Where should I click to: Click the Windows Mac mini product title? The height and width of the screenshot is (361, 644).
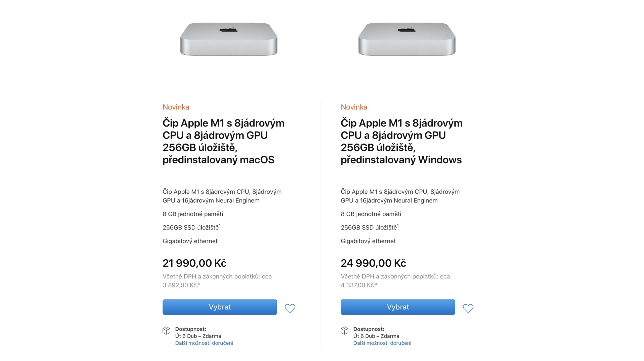(401, 141)
